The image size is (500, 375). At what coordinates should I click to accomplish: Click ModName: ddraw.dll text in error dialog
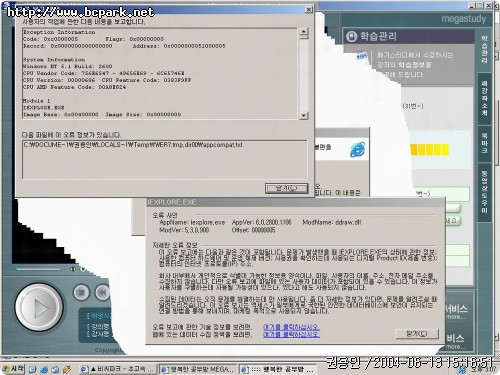click(332, 222)
